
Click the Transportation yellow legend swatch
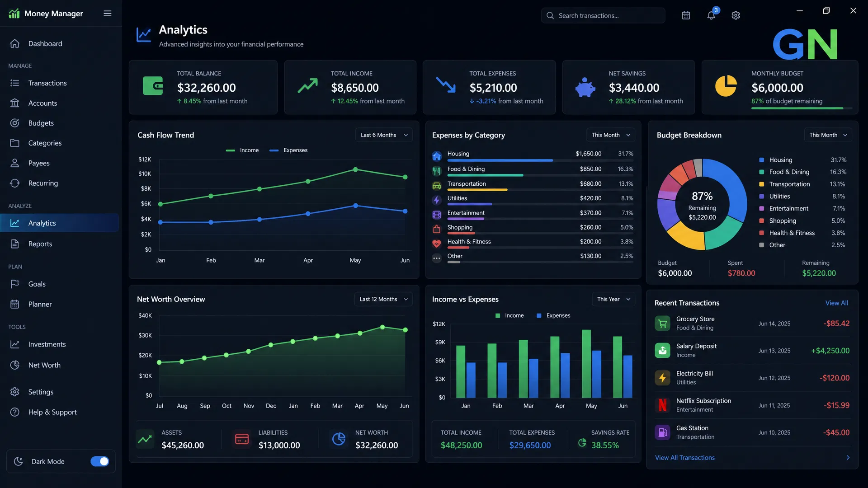pyautogui.click(x=761, y=184)
